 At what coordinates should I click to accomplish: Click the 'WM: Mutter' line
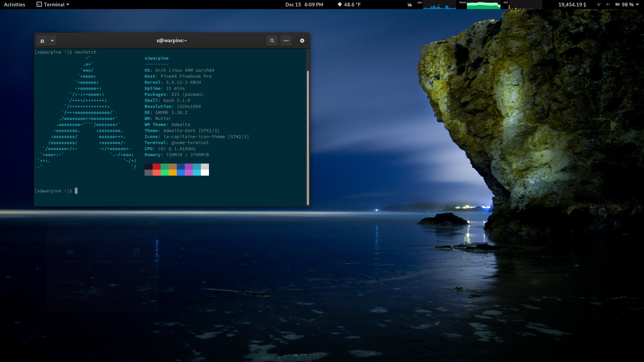coord(158,119)
